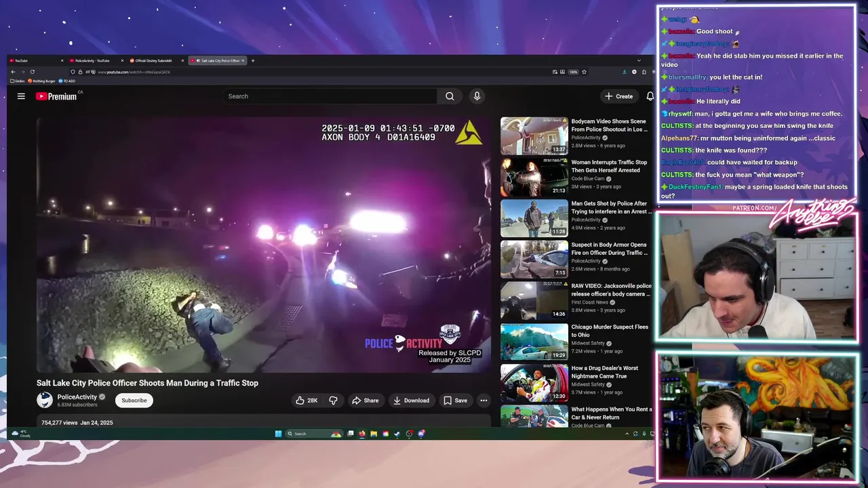This screenshot has width=868, height=488.
Task: Reload the page in browser
Action: click(32, 72)
